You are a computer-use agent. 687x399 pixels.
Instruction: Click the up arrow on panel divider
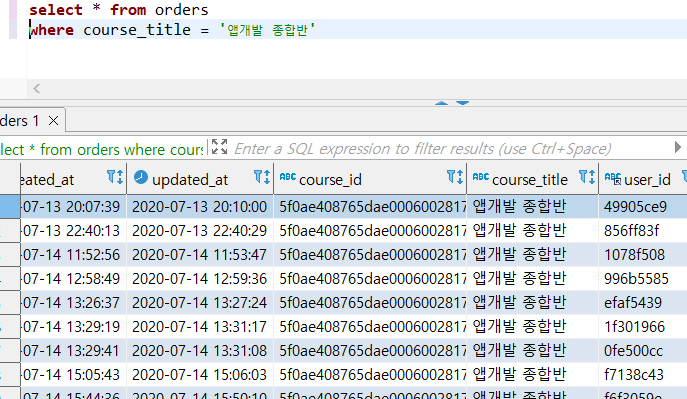tap(441, 103)
